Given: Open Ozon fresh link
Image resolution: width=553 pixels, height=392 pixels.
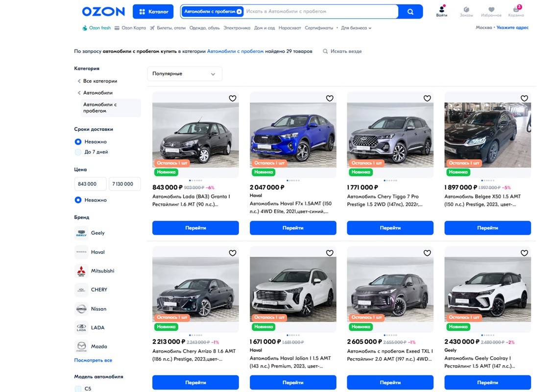Looking at the screenshot, I should (96, 28).
